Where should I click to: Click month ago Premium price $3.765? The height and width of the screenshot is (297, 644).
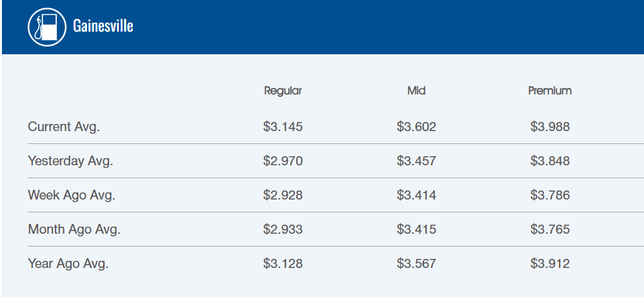click(x=550, y=229)
